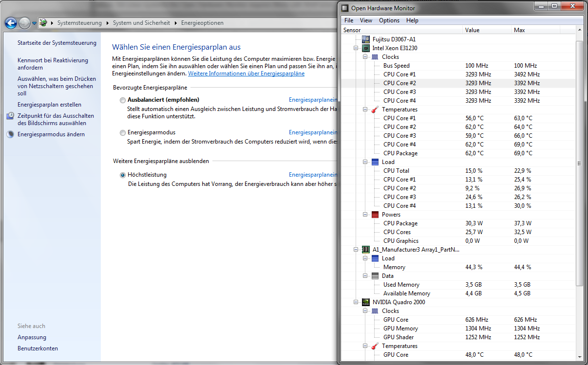The width and height of the screenshot is (588, 365).
Task: Open the Options menu
Action: (389, 20)
